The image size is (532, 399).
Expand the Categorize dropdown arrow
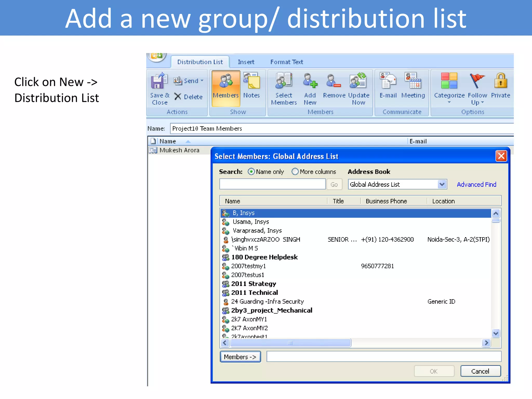pyautogui.click(x=449, y=102)
